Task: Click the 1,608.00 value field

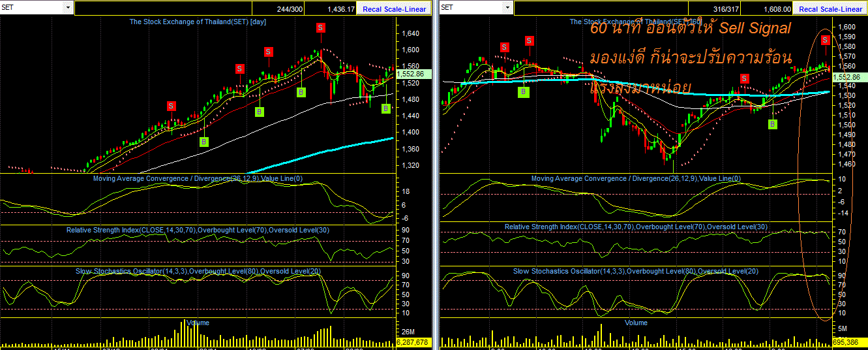Action: click(766, 8)
